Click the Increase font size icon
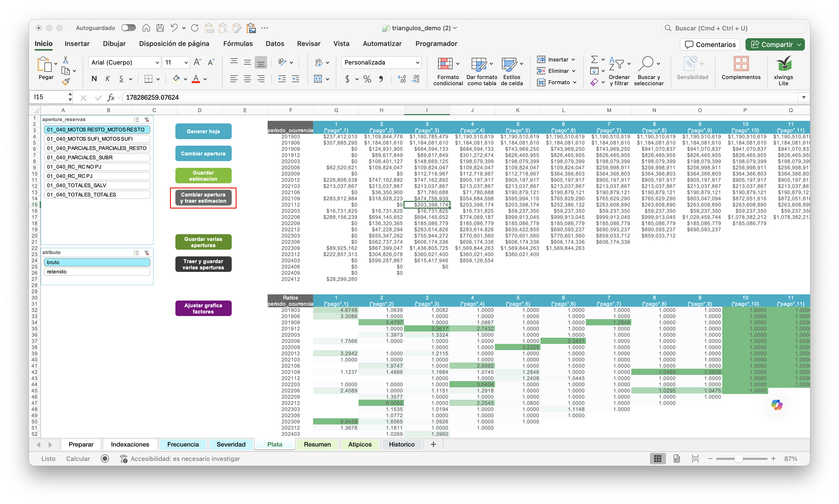The image size is (839, 504). point(197,62)
